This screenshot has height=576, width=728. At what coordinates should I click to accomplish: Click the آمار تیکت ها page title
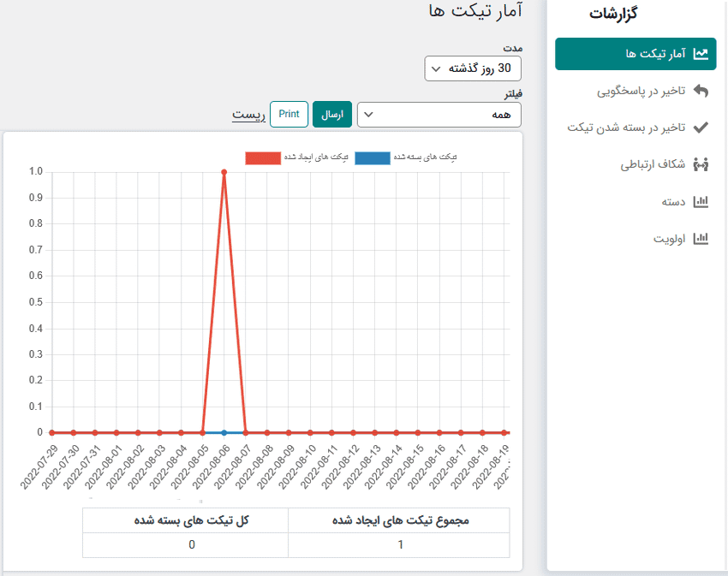475,10
